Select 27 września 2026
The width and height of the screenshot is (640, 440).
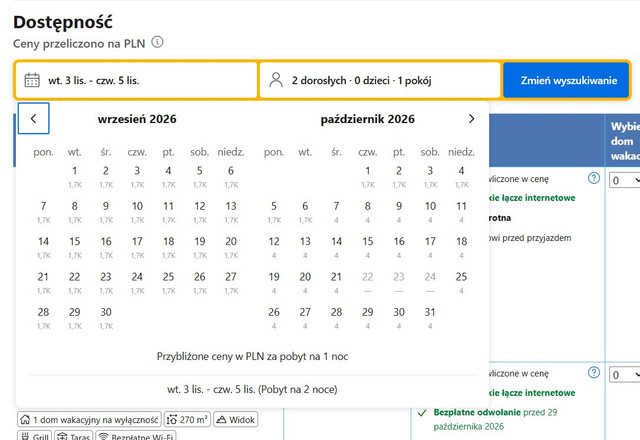[x=231, y=283]
